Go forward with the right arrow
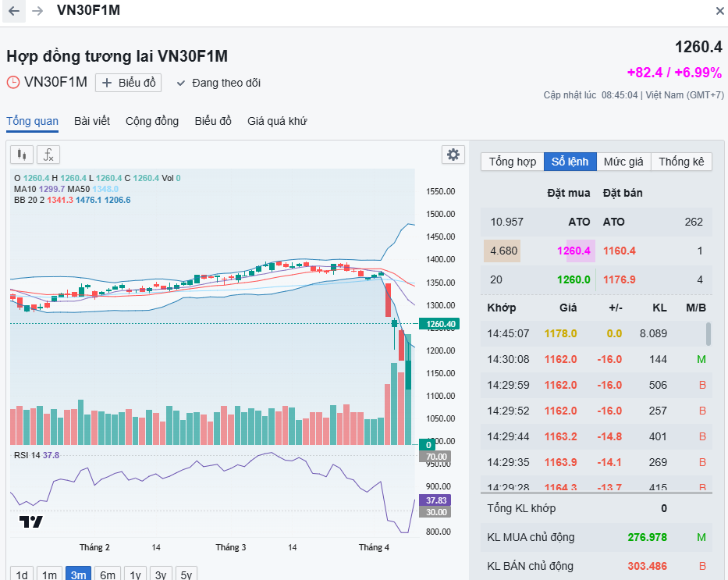 pos(37,11)
